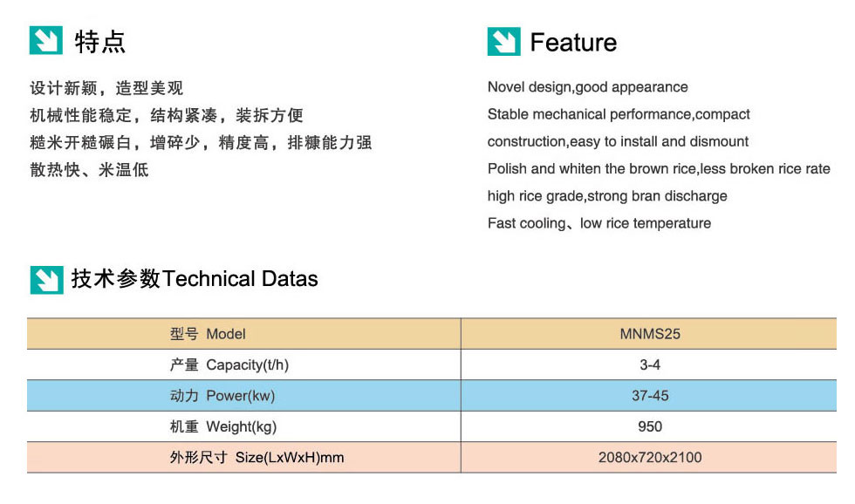Select the 机重 Weight(kg) row label
This screenshot has height=504, width=855.
coord(223,426)
